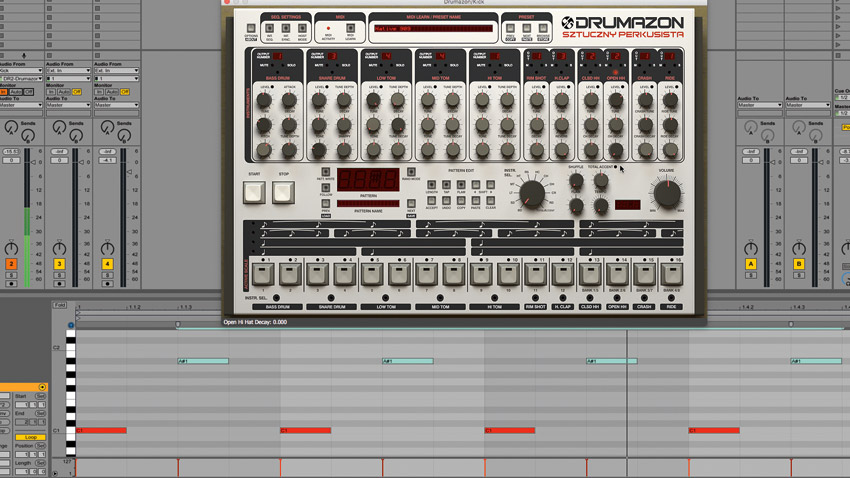The width and height of the screenshot is (850, 478).
Task: Click the Accept pattern edit button
Action: [432, 201]
